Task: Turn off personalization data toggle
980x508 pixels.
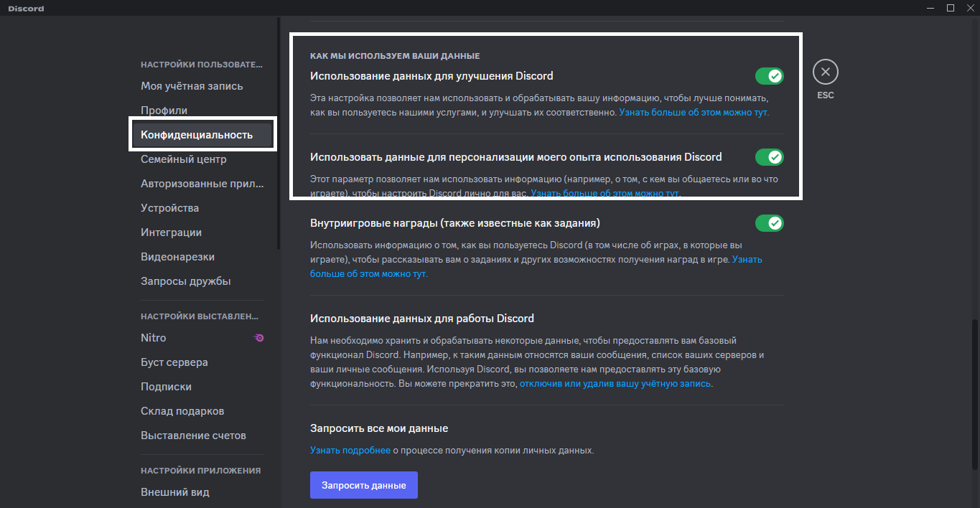Action: (x=769, y=157)
